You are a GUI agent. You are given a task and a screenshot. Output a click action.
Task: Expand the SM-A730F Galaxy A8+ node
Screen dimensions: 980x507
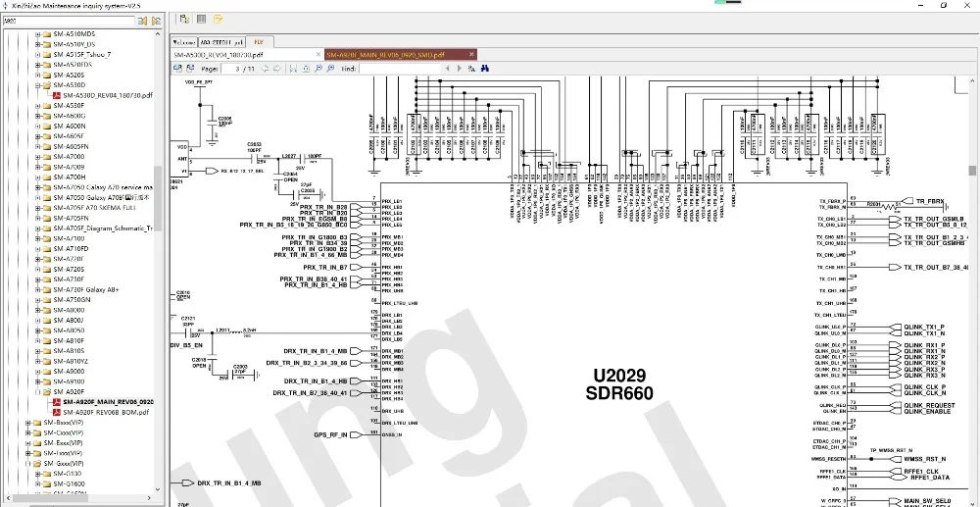click(38, 289)
